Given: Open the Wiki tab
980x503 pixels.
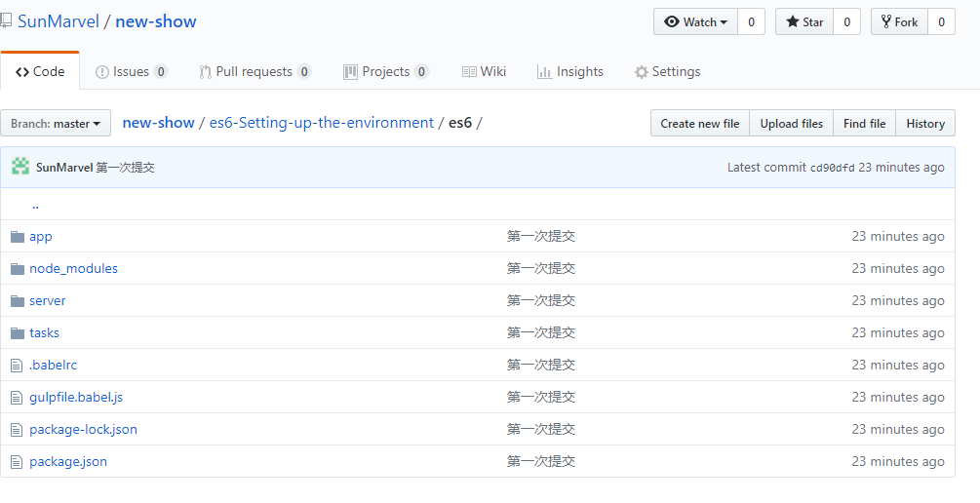Looking at the screenshot, I should tap(484, 72).
